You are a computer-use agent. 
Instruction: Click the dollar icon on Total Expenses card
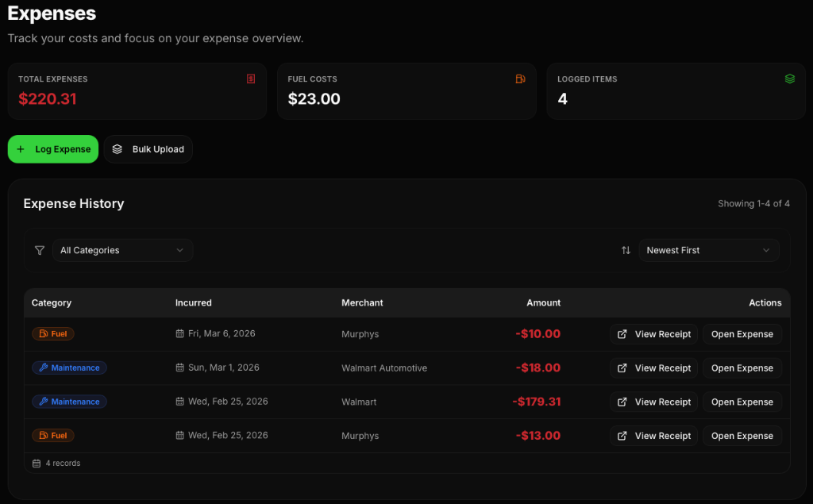[x=251, y=79]
